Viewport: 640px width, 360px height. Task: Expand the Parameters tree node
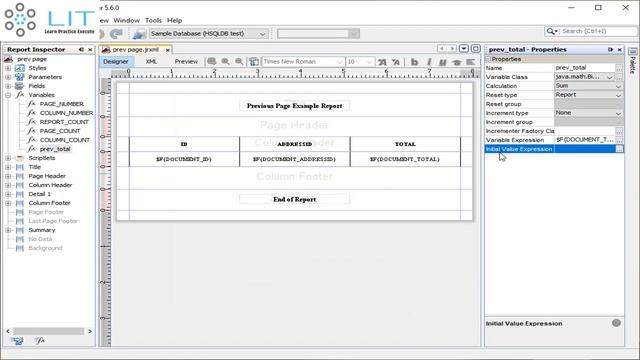8,77
